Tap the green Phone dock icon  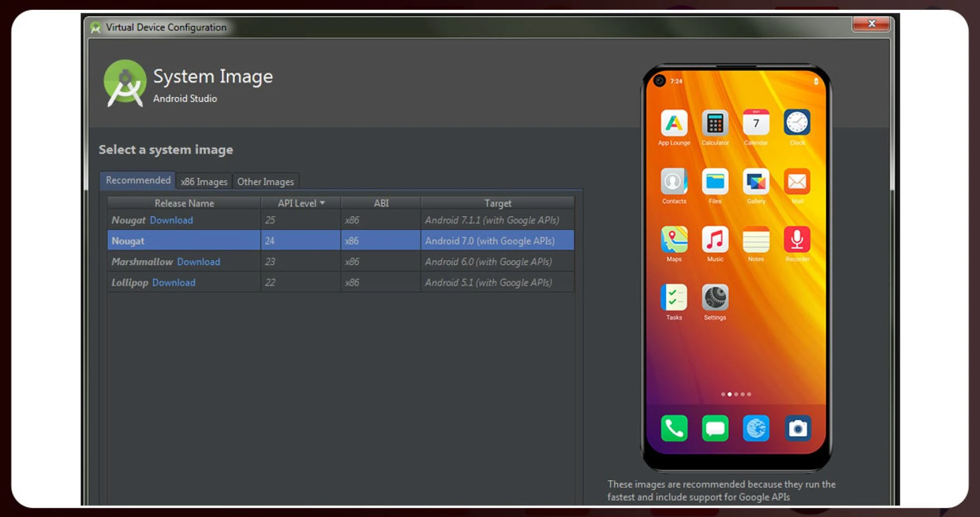coord(674,428)
